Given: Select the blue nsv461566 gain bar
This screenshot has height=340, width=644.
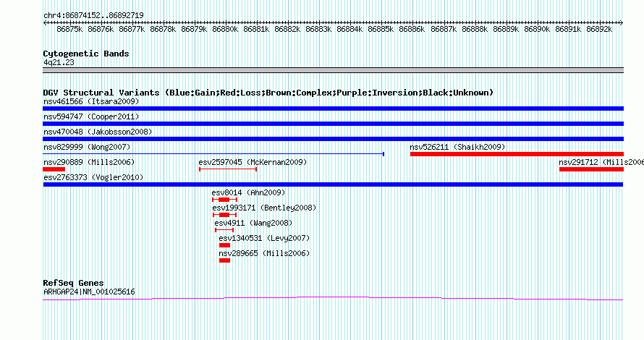Looking at the screenshot, I should 333,109.
